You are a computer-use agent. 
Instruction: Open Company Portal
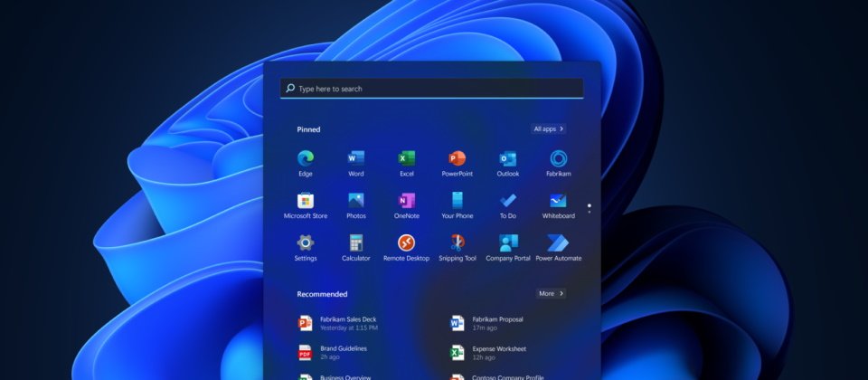507,248
